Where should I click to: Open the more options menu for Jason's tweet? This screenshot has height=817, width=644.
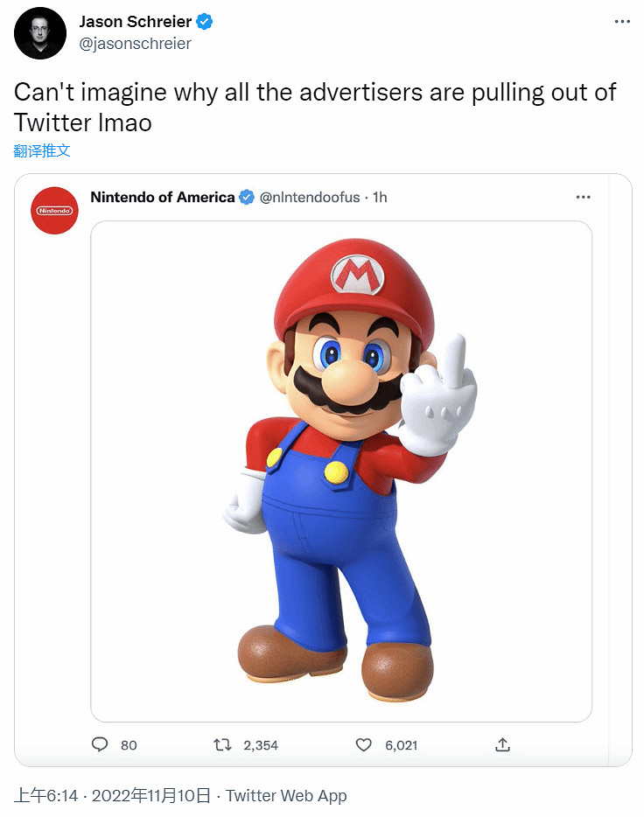(x=621, y=22)
